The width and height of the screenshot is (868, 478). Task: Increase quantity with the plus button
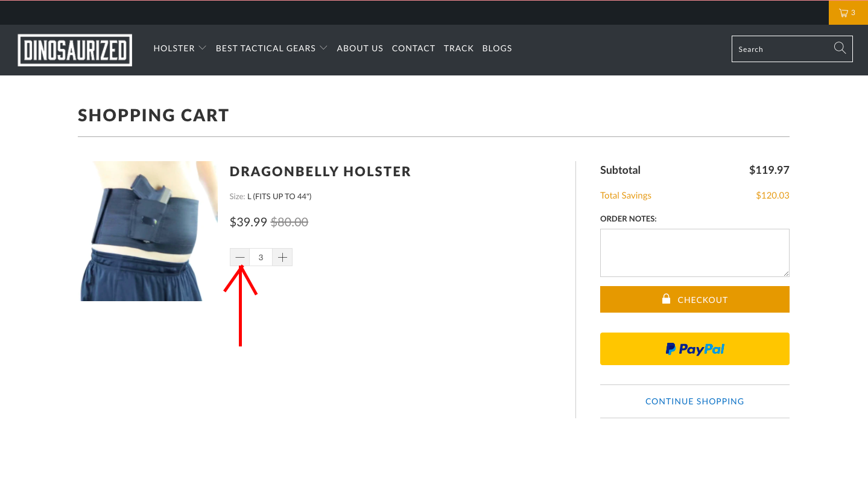(x=282, y=257)
